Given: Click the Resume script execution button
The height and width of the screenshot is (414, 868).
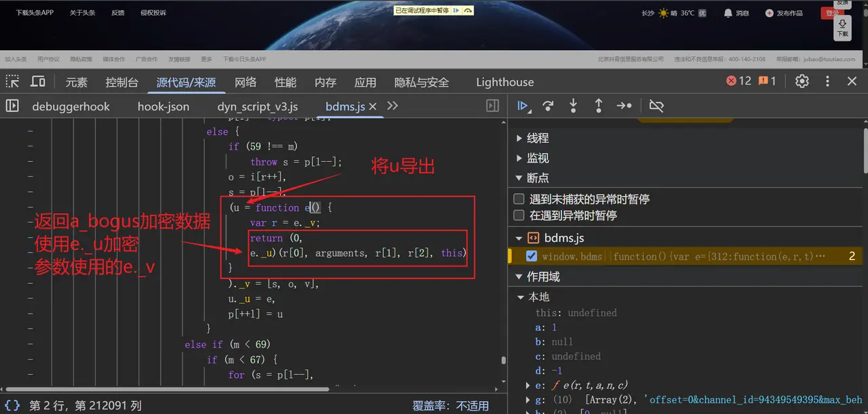Looking at the screenshot, I should [524, 106].
